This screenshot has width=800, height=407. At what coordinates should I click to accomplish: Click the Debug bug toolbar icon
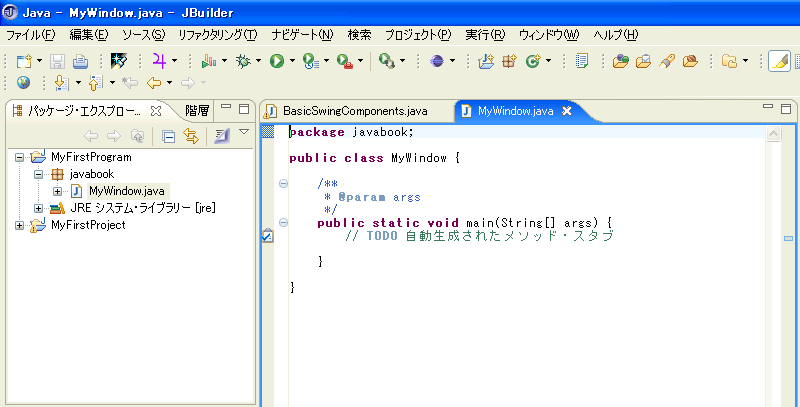[x=242, y=61]
